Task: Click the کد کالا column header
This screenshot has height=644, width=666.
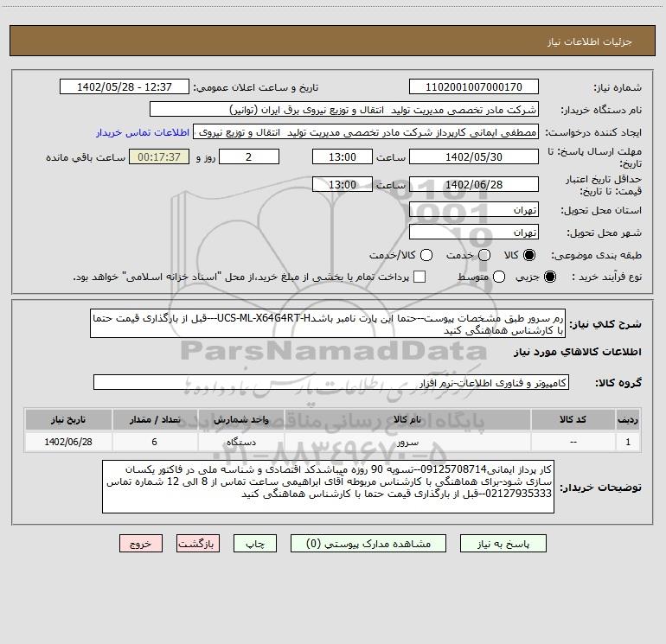Action: point(573,419)
